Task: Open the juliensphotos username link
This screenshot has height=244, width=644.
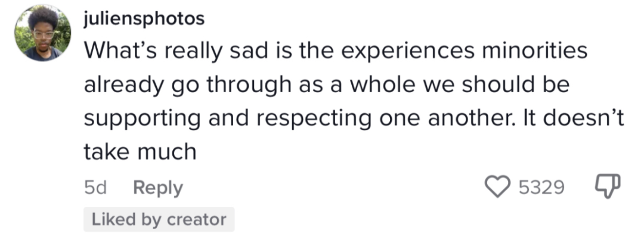Action: tap(144, 19)
